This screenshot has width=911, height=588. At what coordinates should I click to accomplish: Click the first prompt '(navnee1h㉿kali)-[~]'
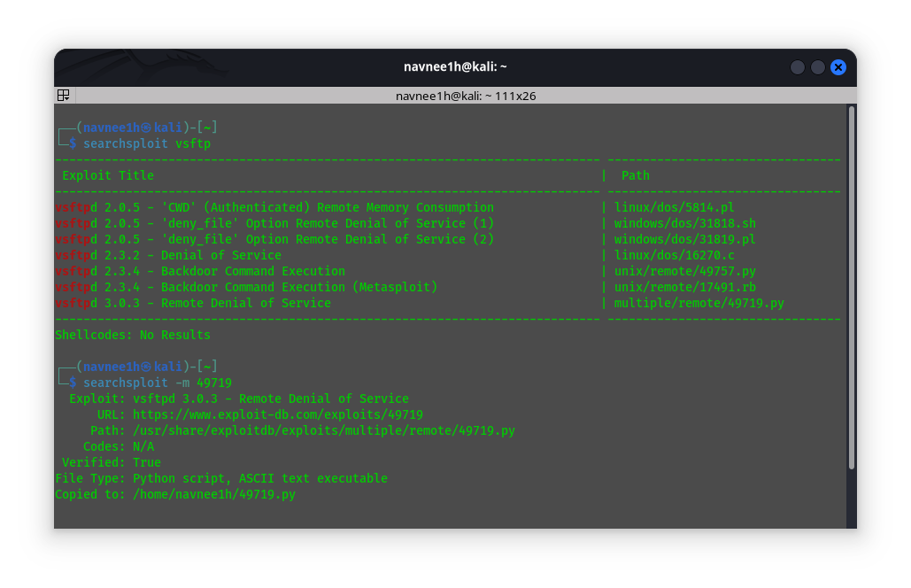(x=147, y=128)
